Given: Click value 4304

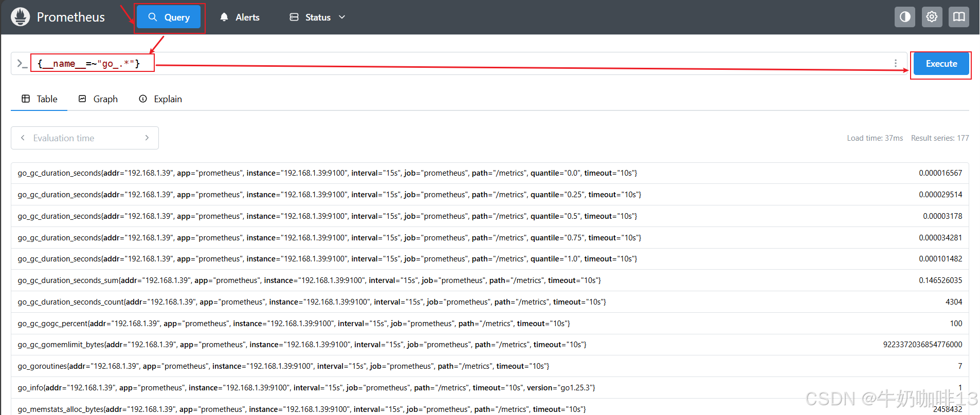Looking at the screenshot, I should tap(954, 302).
